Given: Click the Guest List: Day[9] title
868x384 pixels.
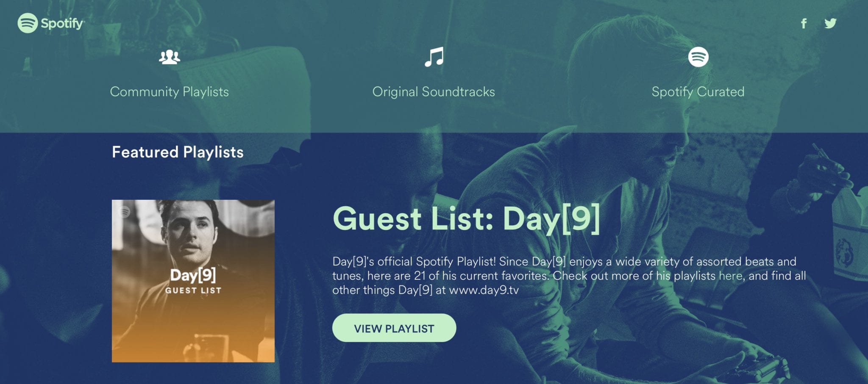Looking at the screenshot, I should pos(466,219).
